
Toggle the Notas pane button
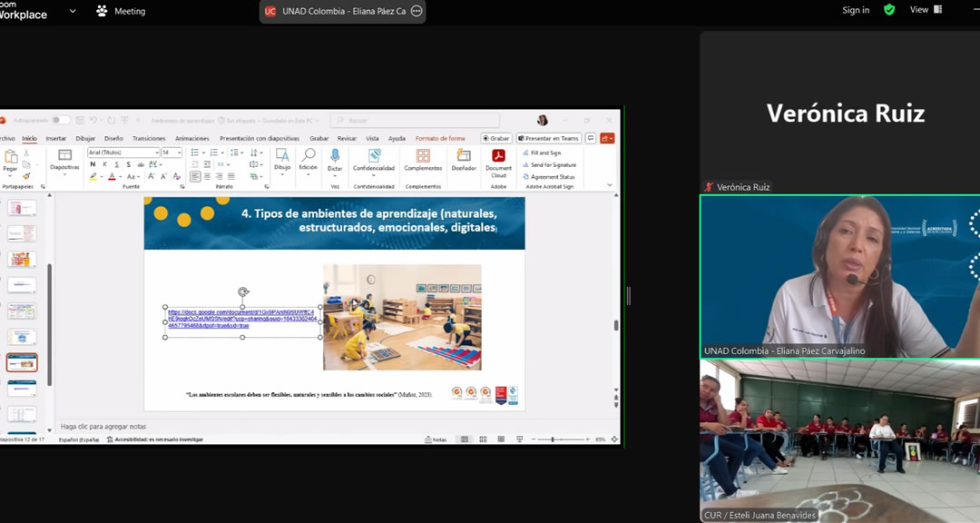pyautogui.click(x=436, y=439)
